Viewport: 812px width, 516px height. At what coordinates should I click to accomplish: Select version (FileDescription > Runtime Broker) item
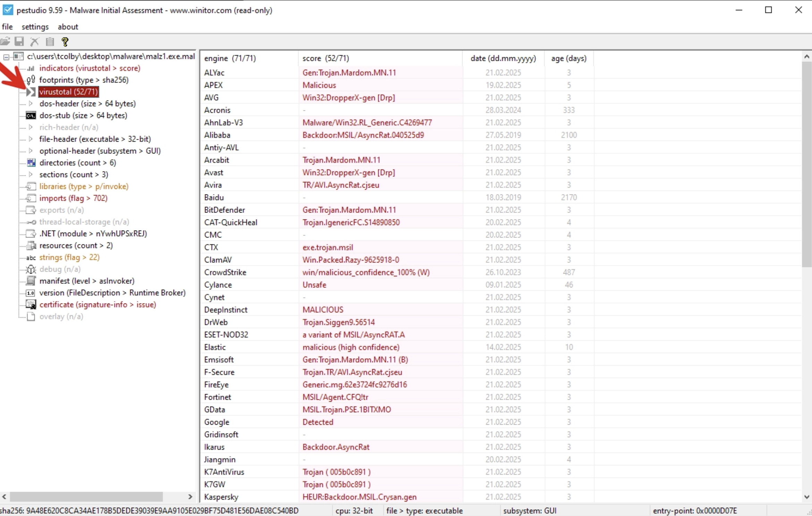point(112,293)
